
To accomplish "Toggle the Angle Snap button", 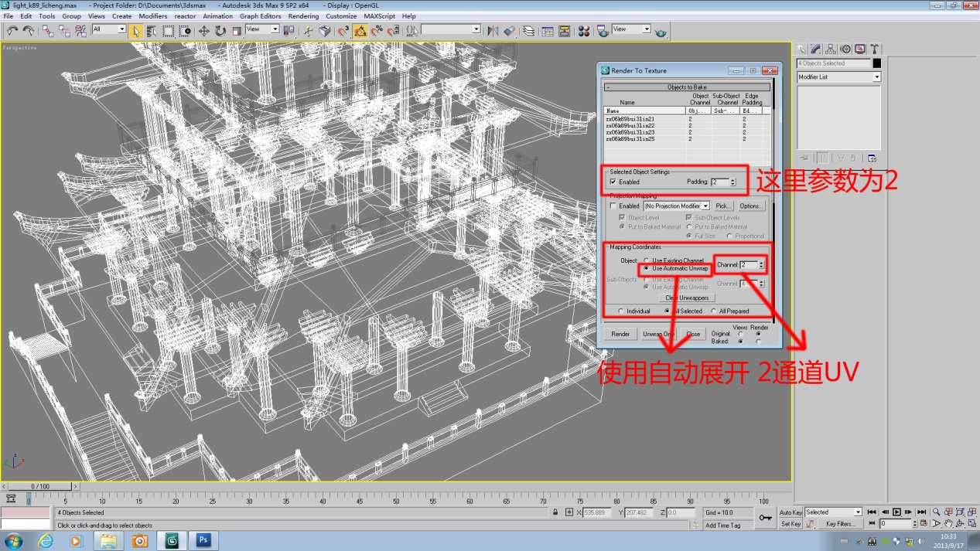I will pyautogui.click(x=360, y=31).
